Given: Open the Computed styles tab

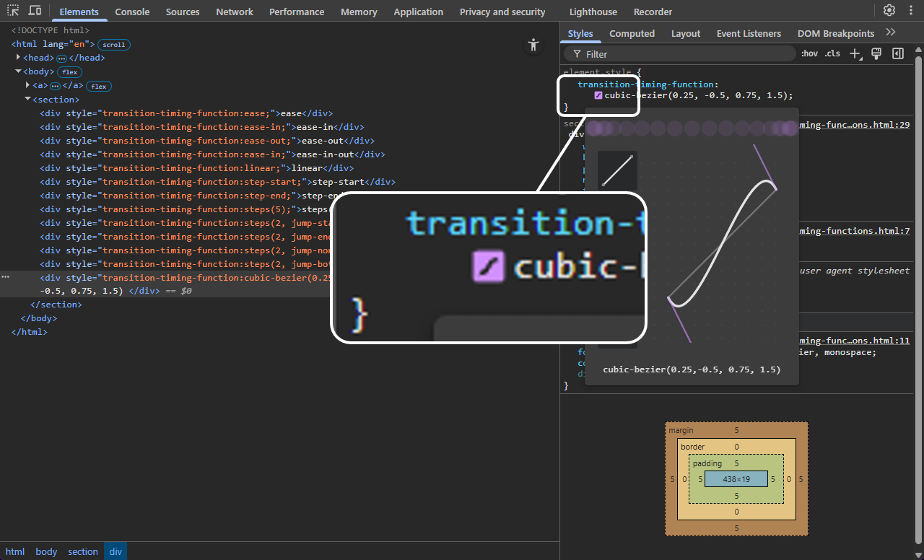Looking at the screenshot, I should (632, 33).
